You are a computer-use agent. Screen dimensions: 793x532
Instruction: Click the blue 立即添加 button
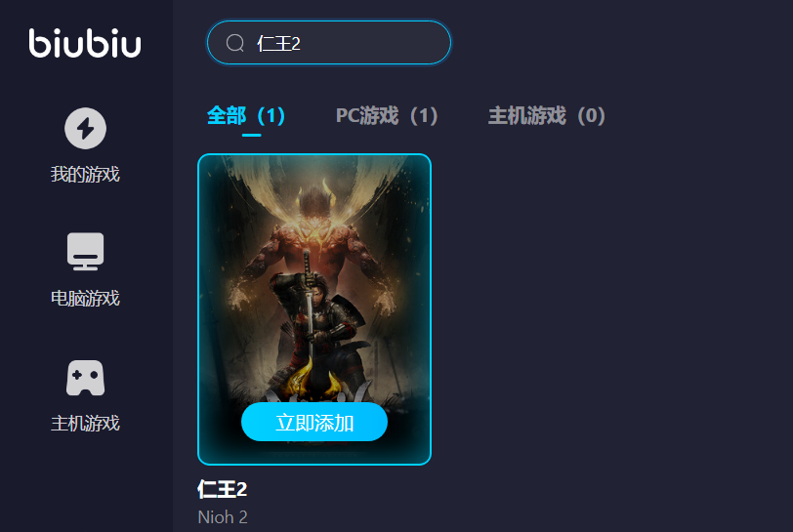(314, 423)
